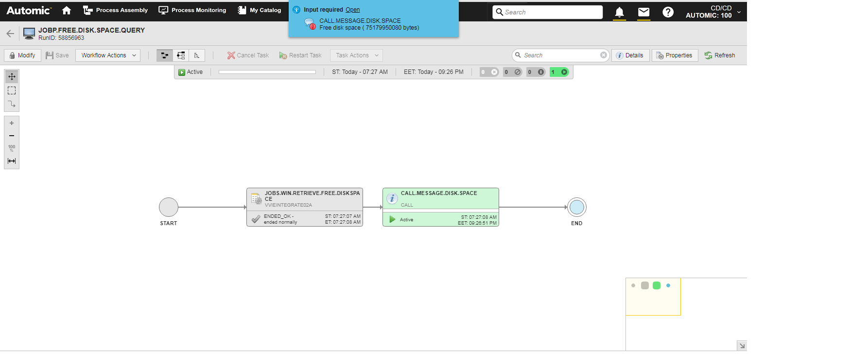
Task: Switch to Process Assembly perspective
Action: pyautogui.click(x=115, y=10)
